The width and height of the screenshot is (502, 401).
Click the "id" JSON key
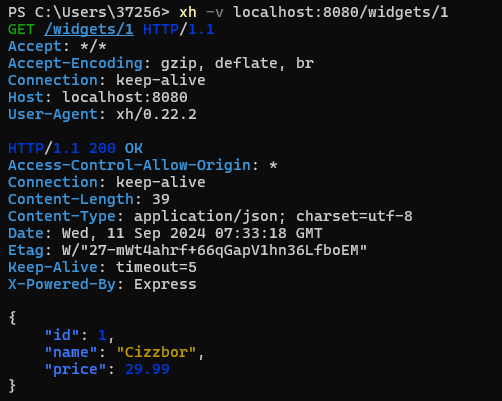(62, 335)
